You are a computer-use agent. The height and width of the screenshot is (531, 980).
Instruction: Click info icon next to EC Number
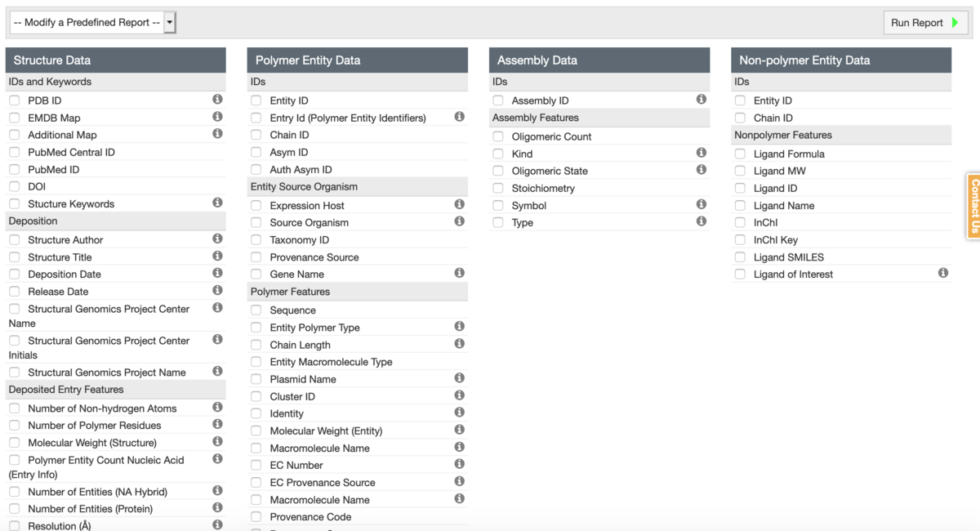pyautogui.click(x=459, y=464)
